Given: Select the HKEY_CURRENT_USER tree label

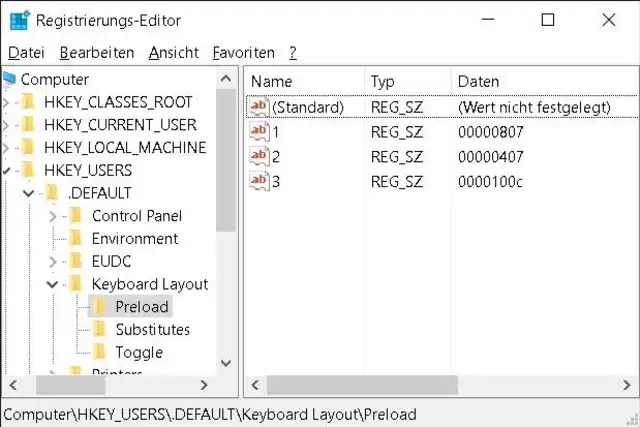Looking at the screenshot, I should 120,125.
